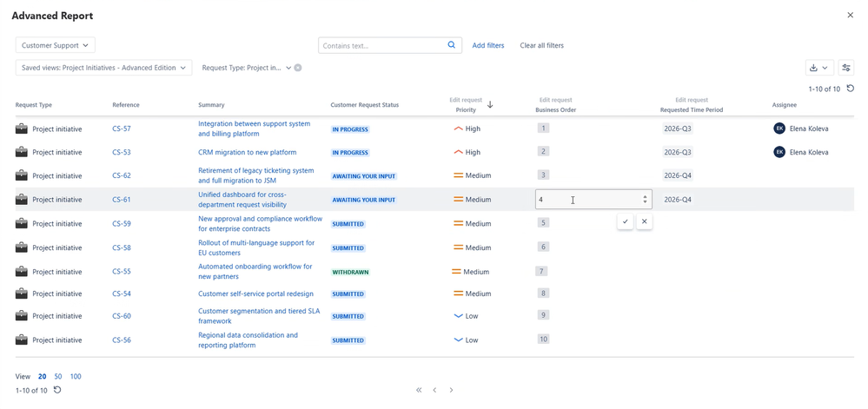Refresh results icon near top count
The image size is (868, 409).
(851, 88)
